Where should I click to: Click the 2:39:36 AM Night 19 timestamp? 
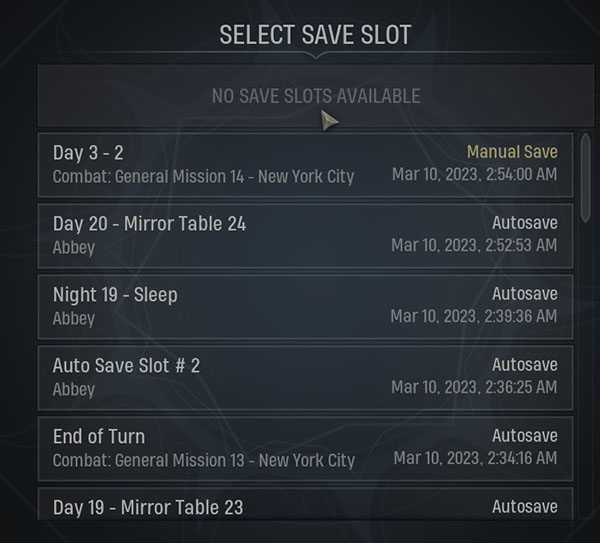(x=474, y=316)
